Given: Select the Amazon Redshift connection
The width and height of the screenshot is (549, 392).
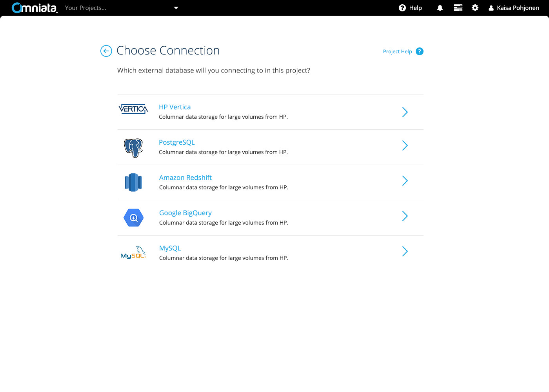Looking at the screenshot, I should point(185,178).
